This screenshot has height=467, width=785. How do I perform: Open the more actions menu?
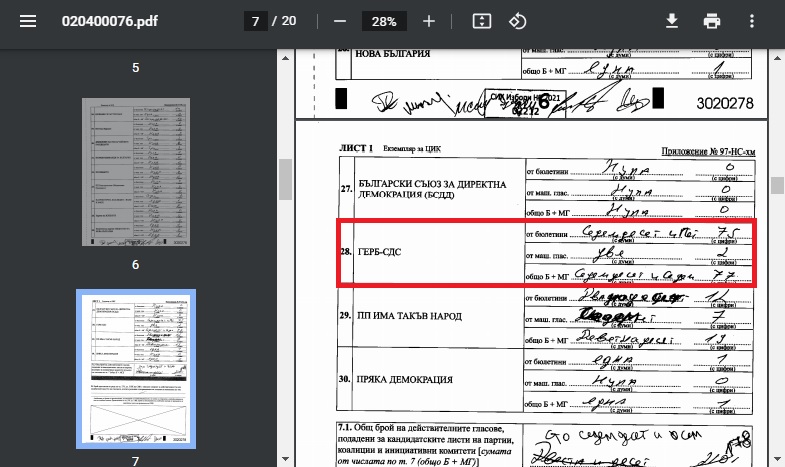(x=751, y=21)
